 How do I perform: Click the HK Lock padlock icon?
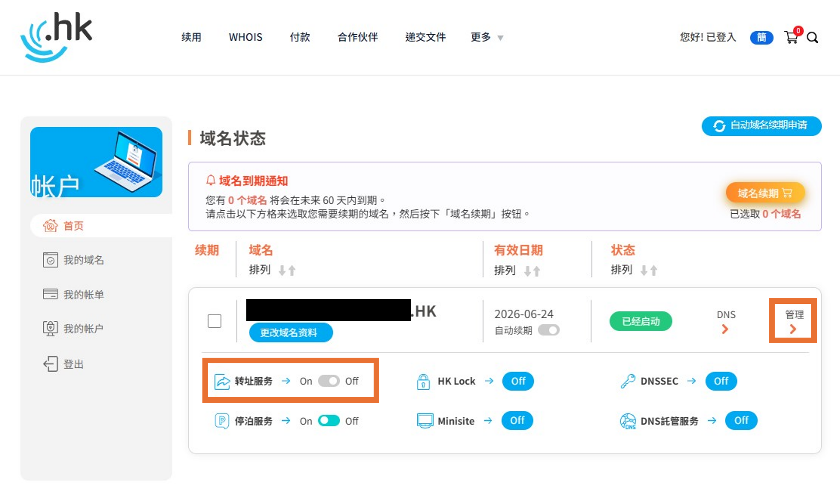pyautogui.click(x=423, y=382)
